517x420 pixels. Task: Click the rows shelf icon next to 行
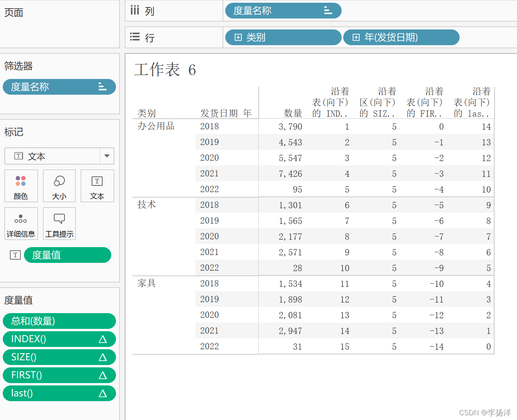click(135, 37)
